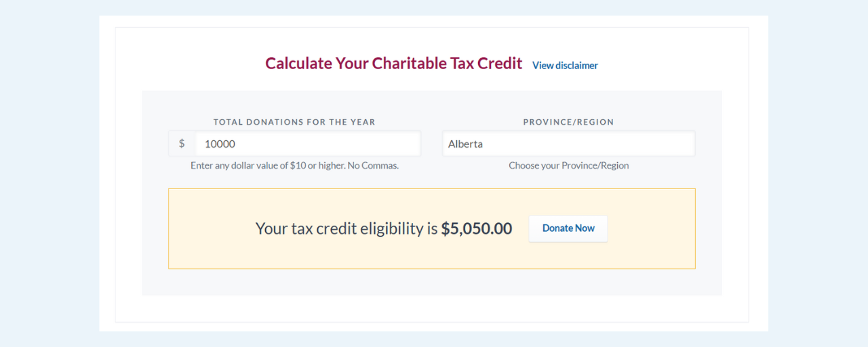Click the Total Donations For The Year label
Image resolution: width=868 pixels, height=347 pixels.
[x=294, y=123]
